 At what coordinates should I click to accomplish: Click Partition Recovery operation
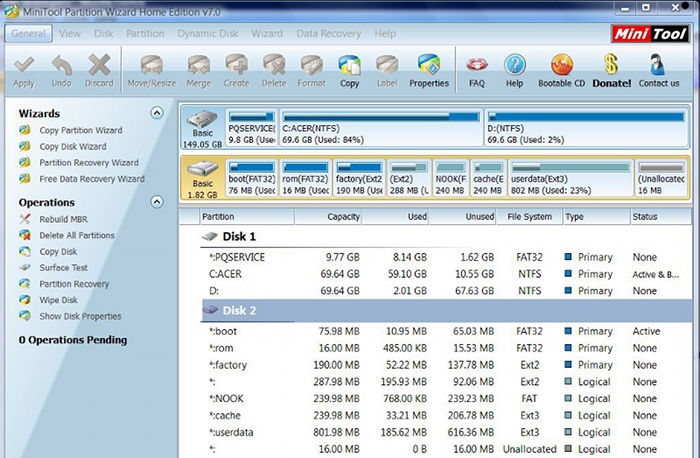click(74, 284)
